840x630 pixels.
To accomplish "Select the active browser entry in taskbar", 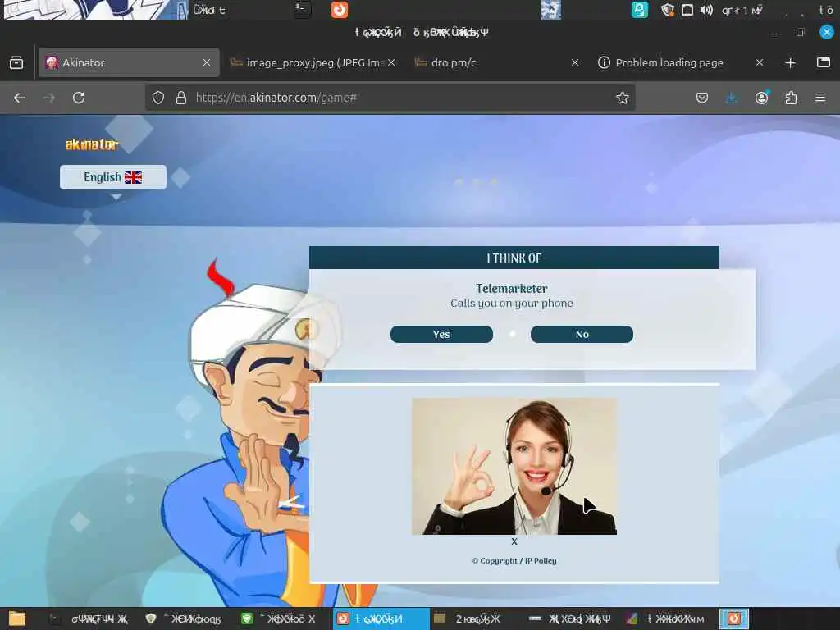I will coord(381,619).
